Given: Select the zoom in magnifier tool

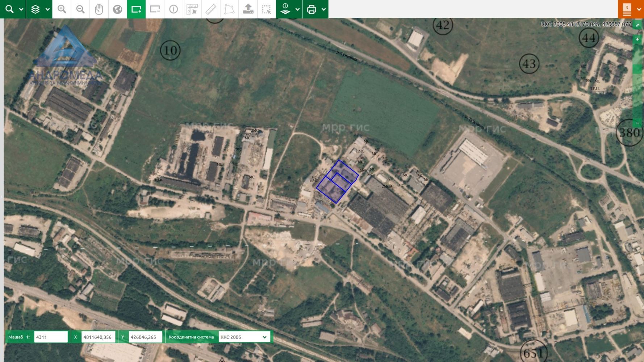Looking at the screenshot, I should (62, 9).
